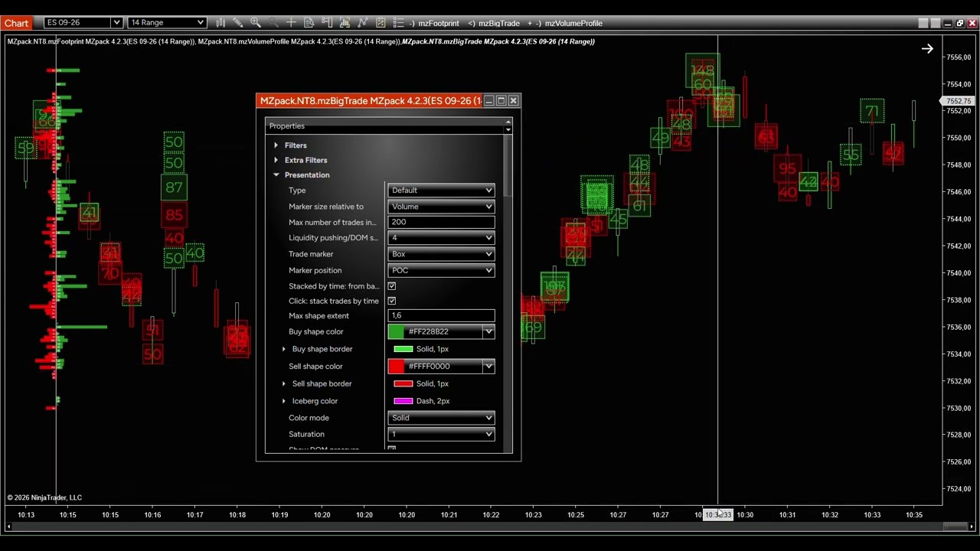Open the 14 Range interval selector
This screenshot has width=980, height=551.
click(167, 23)
